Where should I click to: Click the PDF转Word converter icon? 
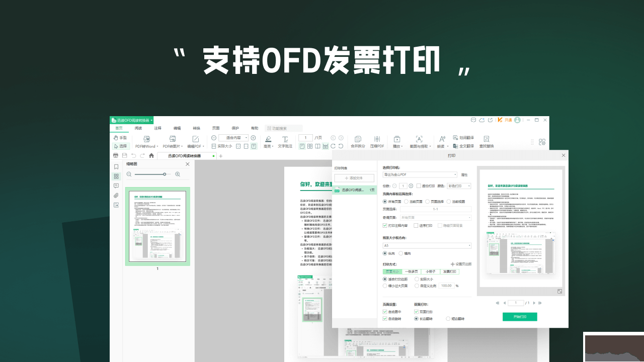click(x=147, y=139)
